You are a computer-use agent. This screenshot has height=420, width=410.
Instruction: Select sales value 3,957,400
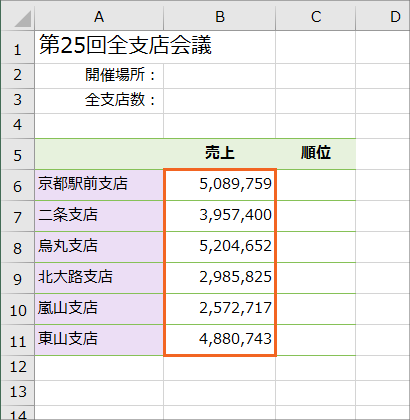tap(220, 216)
